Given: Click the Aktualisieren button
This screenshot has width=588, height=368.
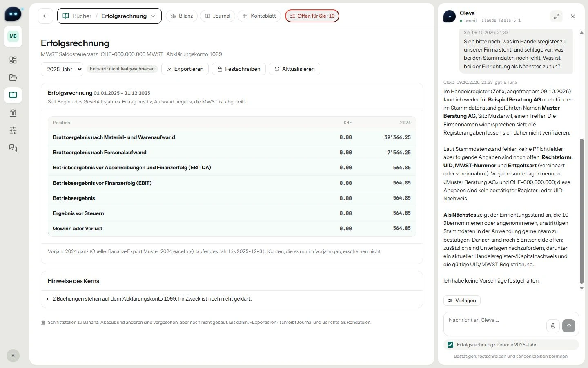Looking at the screenshot, I should (x=294, y=69).
